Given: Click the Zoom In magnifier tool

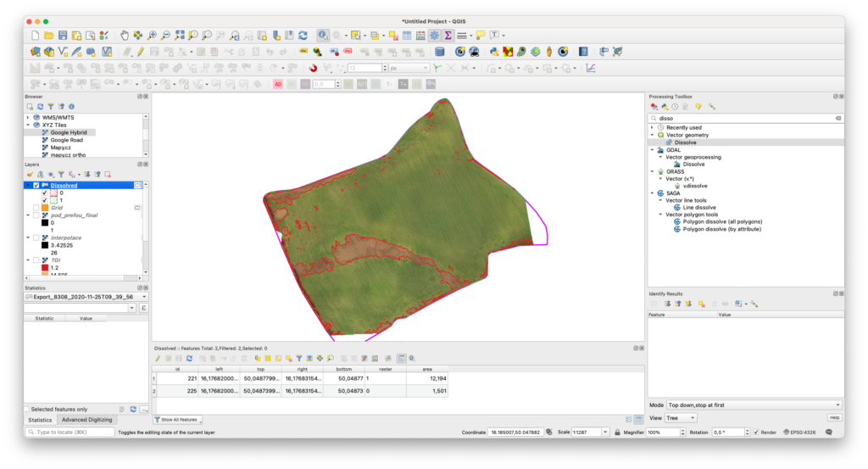Looking at the screenshot, I should (152, 36).
